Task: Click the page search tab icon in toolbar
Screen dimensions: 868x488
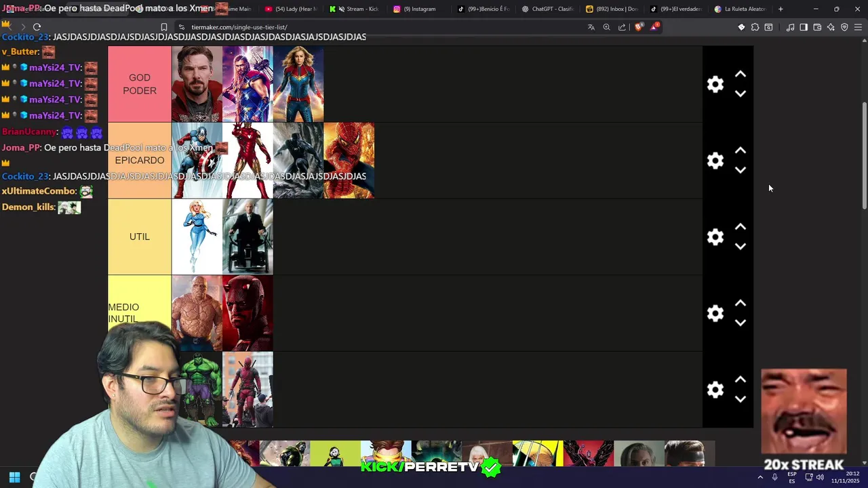Action: tap(768, 27)
